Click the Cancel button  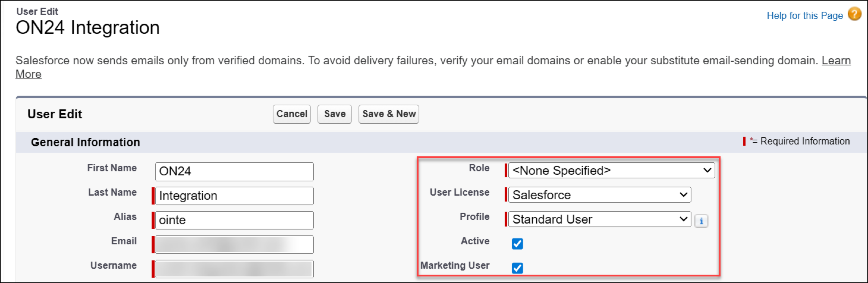(292, 114)
